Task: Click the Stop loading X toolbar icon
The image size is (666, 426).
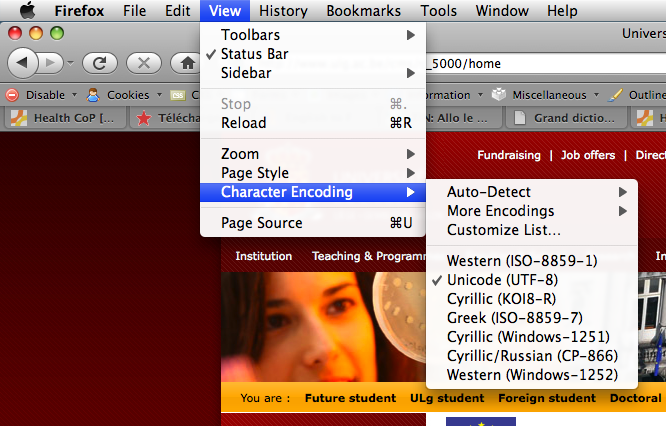Action: pos(144,63)
